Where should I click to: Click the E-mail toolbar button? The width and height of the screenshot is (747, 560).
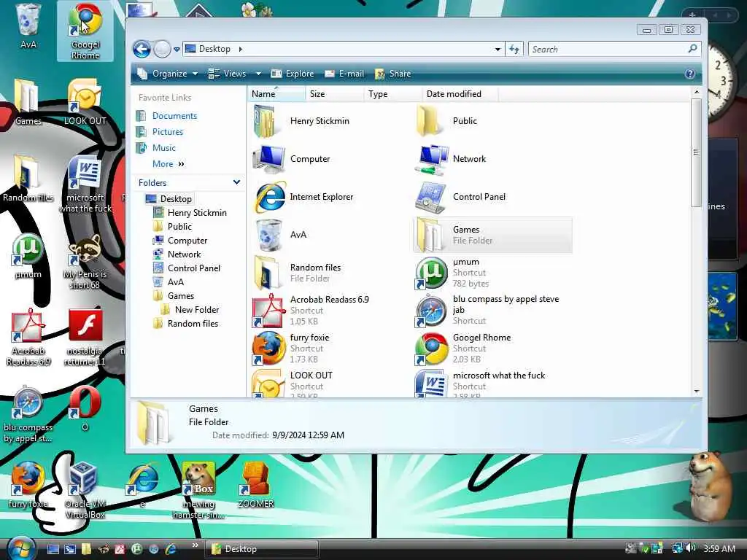coord(344,74)
